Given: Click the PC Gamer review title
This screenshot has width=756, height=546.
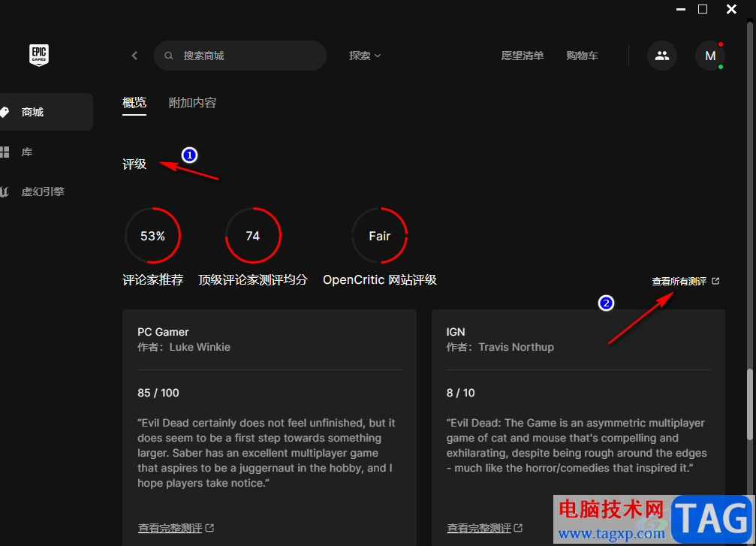Looking at the screenshot, I should click(x=163, y=332).
